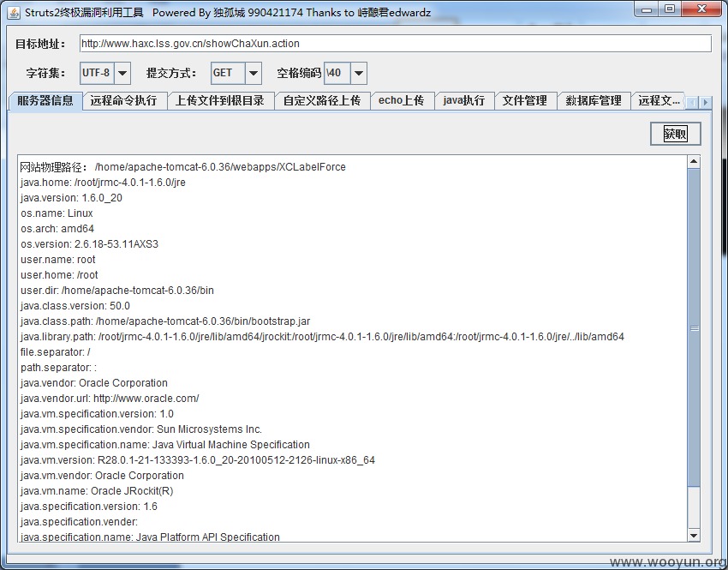This screenshot has width=728, height=570.
Task: Click the 获取 button
Action: point(676,134)
